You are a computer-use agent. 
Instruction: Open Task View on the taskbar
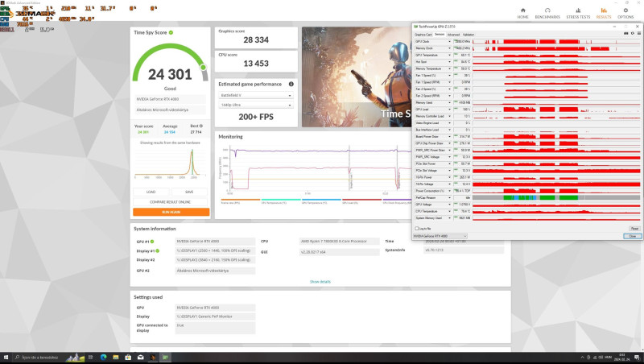[91, 358]
